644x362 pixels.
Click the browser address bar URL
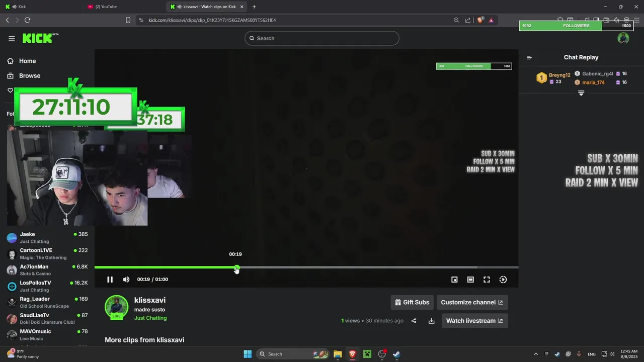212,20
